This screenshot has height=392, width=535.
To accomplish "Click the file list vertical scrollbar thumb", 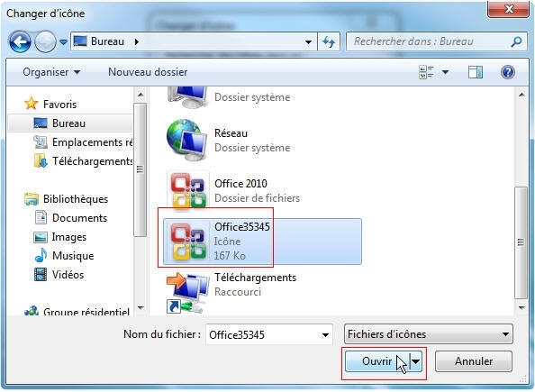I will [x=521, y=242].
